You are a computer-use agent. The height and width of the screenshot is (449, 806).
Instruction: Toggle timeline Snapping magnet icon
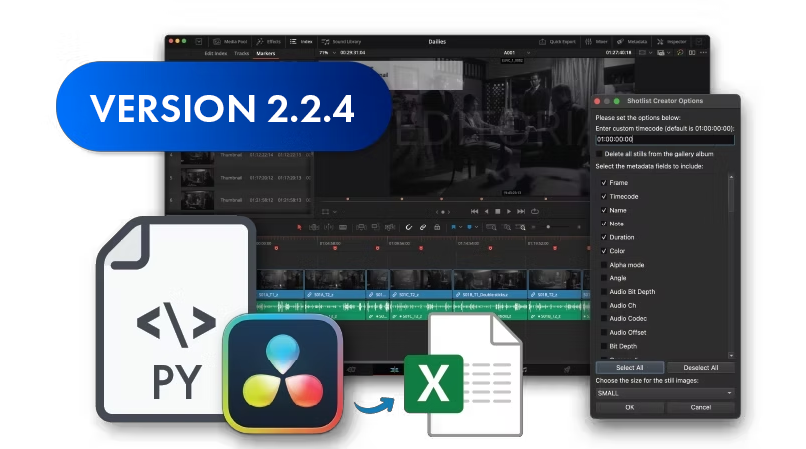pyautogui.click(x=409, y=227)
